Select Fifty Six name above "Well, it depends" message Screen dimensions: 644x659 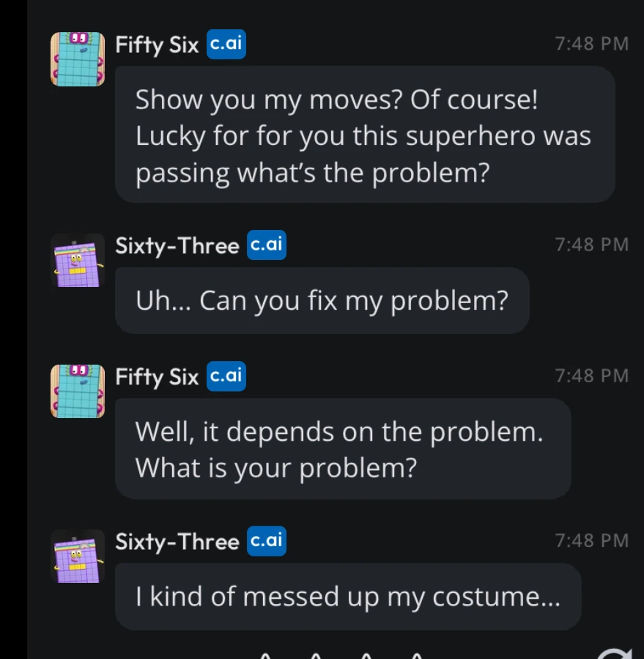[x=157, y=377]
